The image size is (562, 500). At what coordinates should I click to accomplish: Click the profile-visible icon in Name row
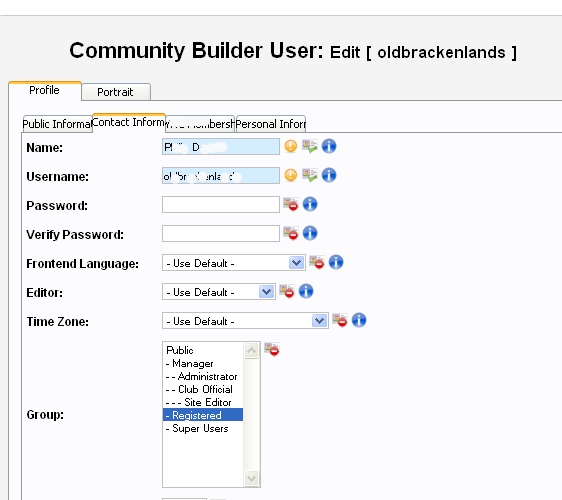pyautogui.click(x=310, y=146)
